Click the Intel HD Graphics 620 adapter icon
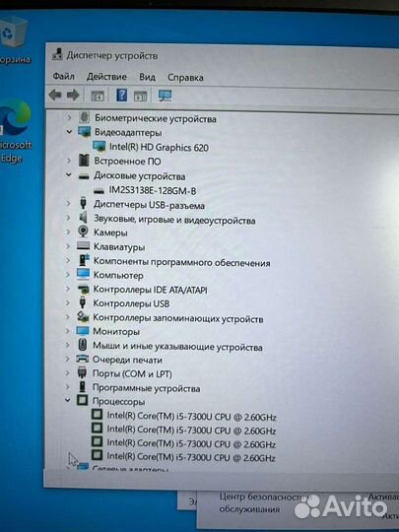This screenshot has height=532, width=399. coord(99,146)
